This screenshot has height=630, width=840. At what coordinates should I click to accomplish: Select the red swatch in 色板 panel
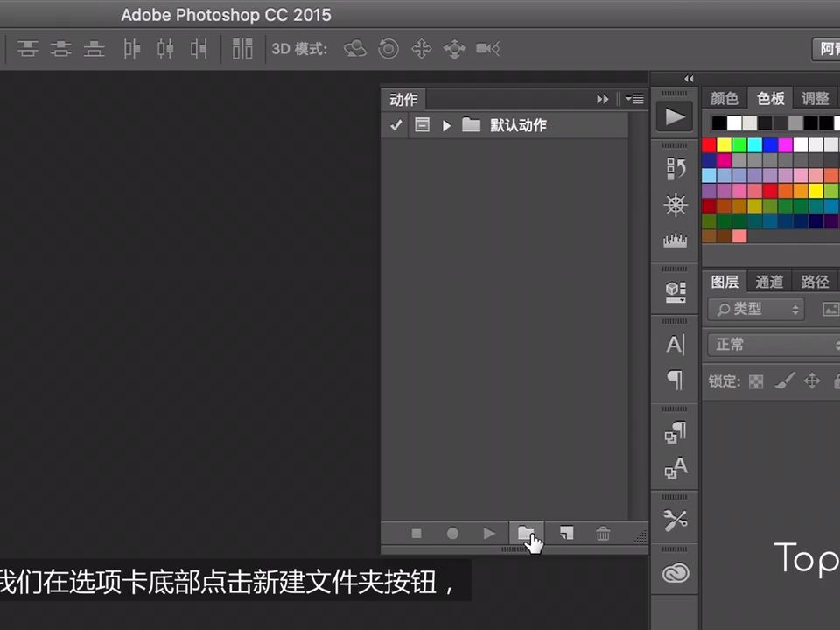(x=709, y=145)
